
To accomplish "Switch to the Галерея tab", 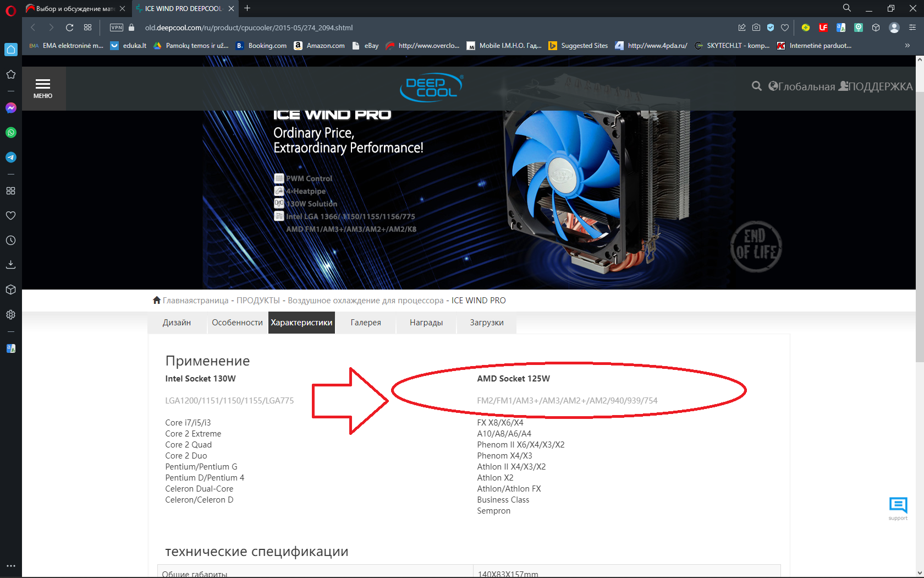I will pos(366,323).
